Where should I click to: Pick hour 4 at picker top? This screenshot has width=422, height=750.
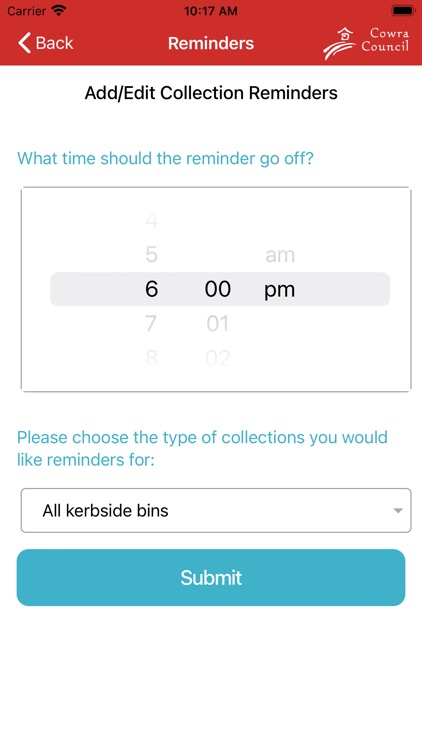(x=152, y=221)
